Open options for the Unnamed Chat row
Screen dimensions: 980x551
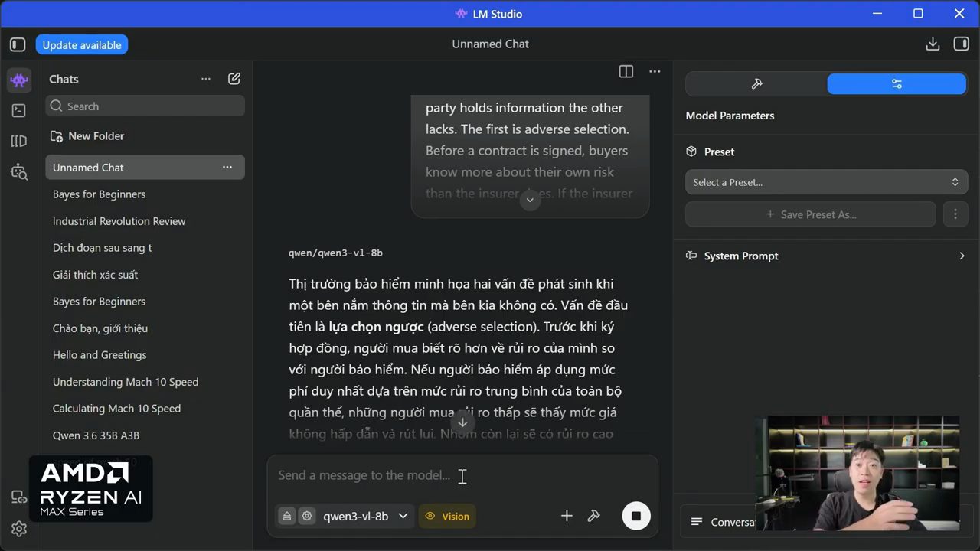tap(227, 168)
